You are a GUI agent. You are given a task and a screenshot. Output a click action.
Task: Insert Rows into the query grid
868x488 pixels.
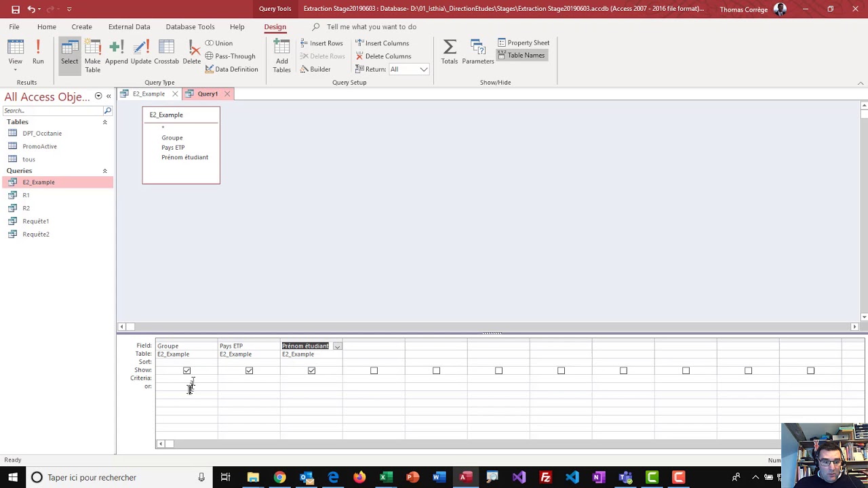point(321,43)
